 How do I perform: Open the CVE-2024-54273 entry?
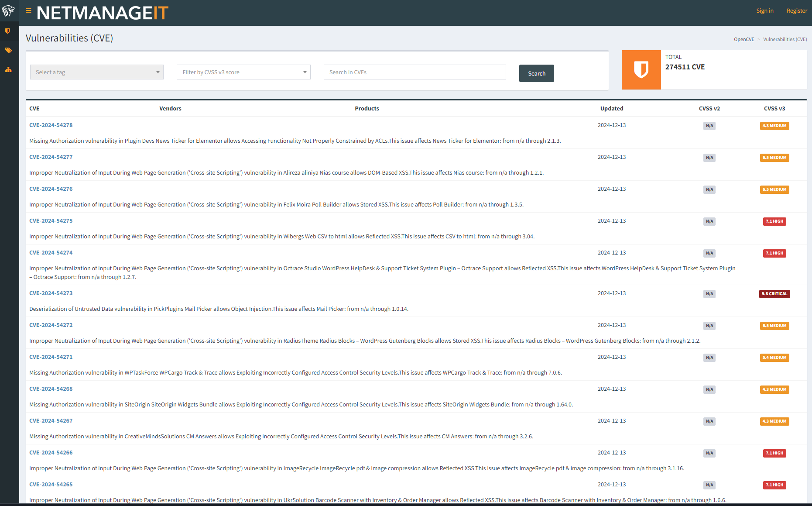pyautogui.click(x=51, y=293)
